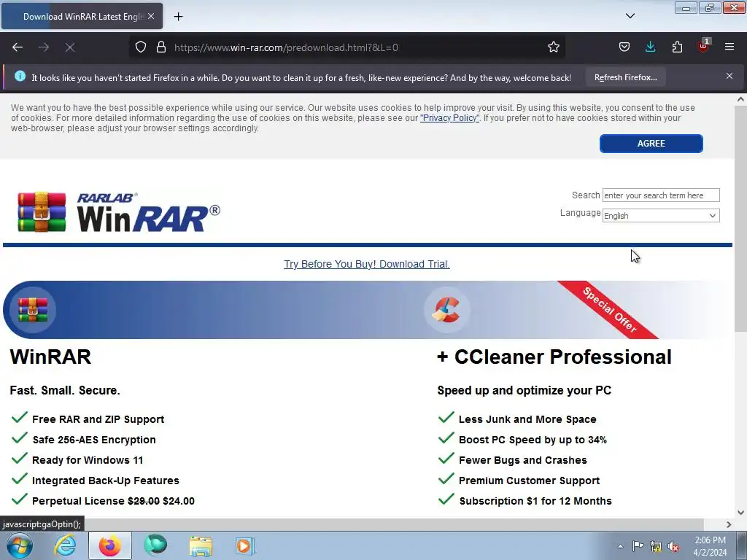
Task: Click "Free RAR and ZIP Support" text
Action: [x=98, y=419]
